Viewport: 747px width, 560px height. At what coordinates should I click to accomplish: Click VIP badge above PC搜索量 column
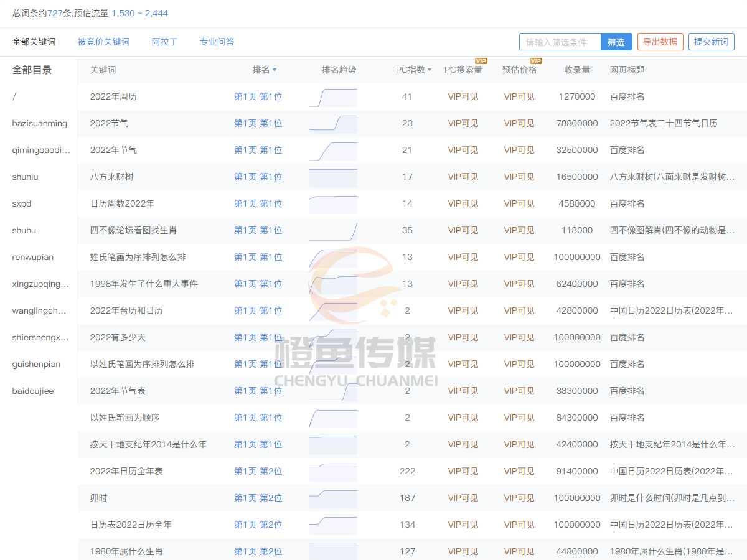pyautogui.click(x=481, y=61)
